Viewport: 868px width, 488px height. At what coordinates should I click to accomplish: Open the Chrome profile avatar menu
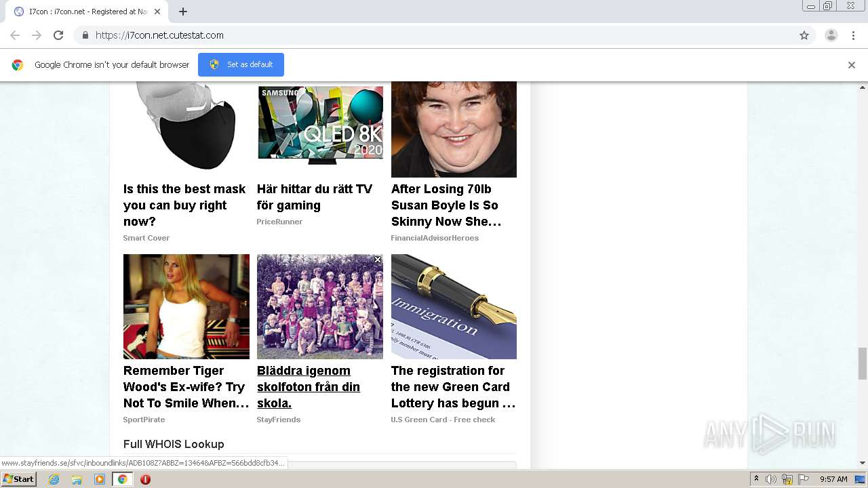point(831,35)
